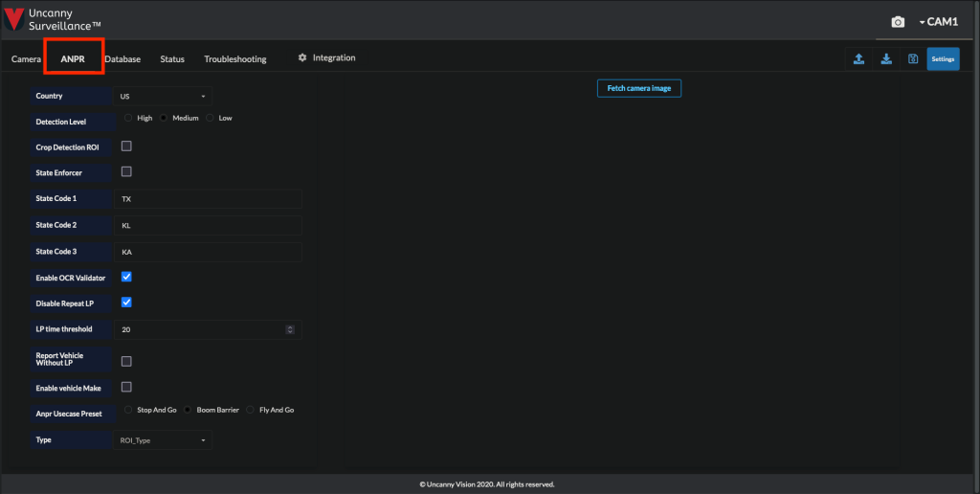
Task: Uncheck Enable OCR Validator
Action: (126, 277)
